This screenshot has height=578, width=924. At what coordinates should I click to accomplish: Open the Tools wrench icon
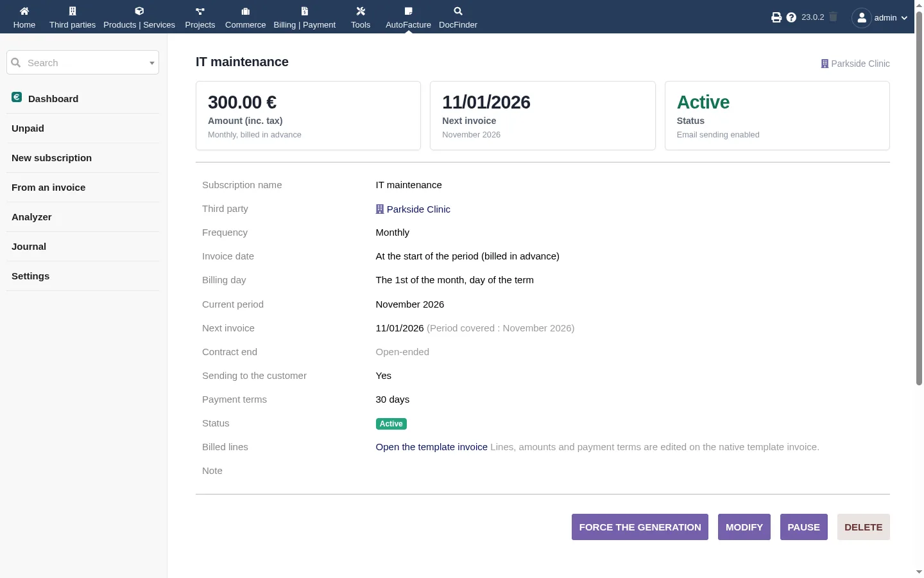361,11
